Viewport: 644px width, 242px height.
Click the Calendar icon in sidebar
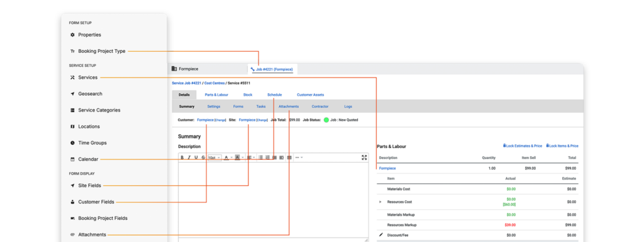pos(73,159)
